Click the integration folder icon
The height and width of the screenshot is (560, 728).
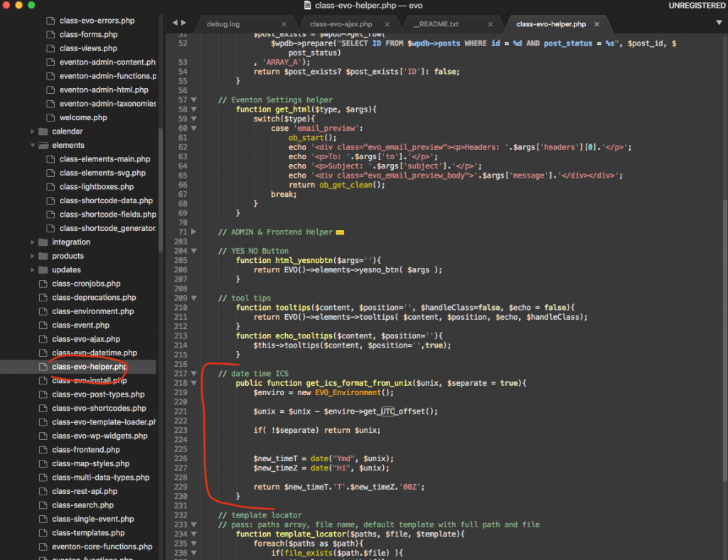[x=43, y=242]
